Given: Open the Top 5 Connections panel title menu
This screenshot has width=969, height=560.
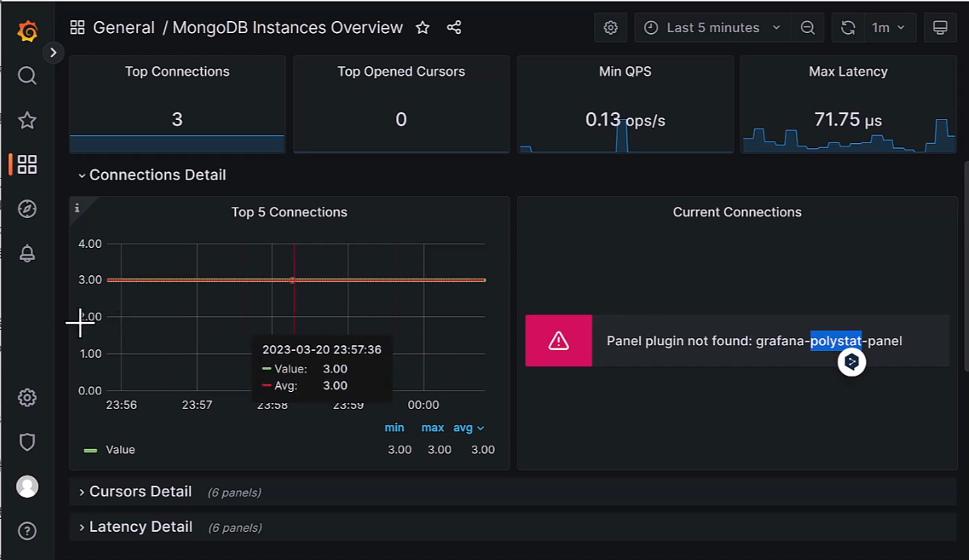Looking at the screenshot, I should pyautogui.click(x=289, y=212).
